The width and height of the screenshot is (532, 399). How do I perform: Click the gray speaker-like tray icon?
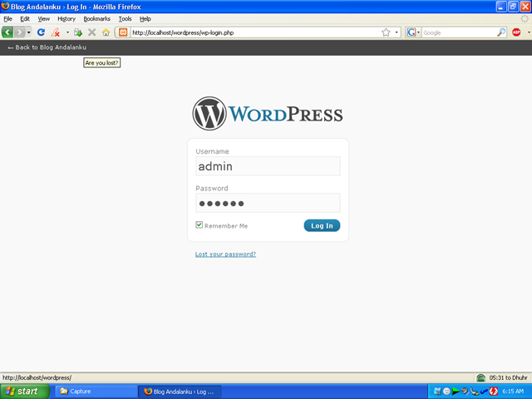tap(465, 392)
